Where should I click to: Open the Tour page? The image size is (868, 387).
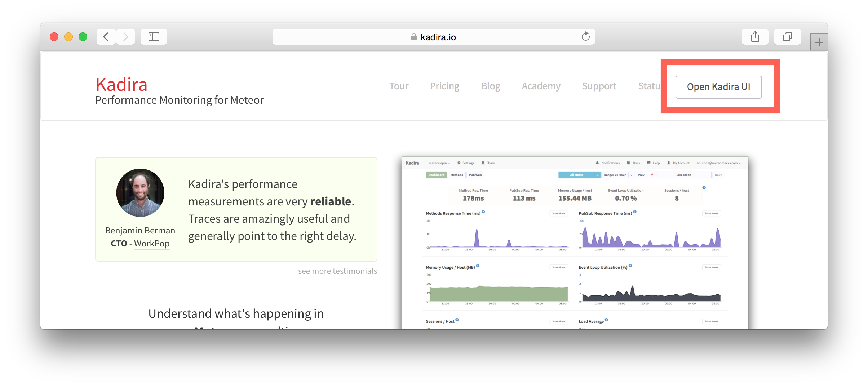[x=399, y=86]
